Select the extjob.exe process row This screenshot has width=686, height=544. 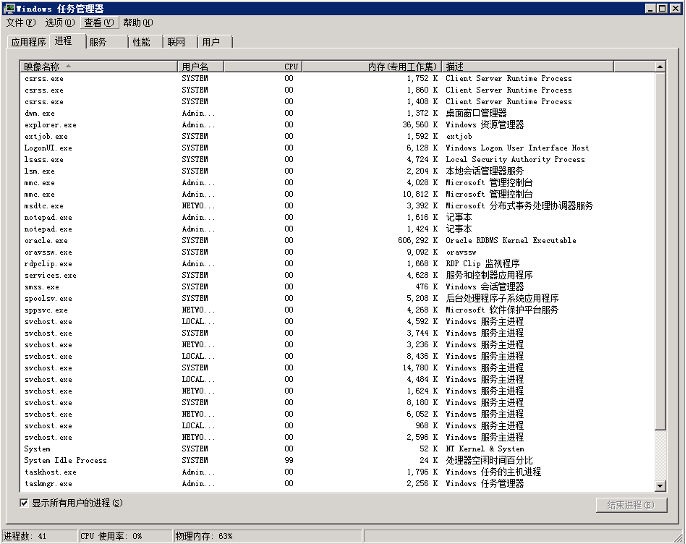(x=337, y=136)
